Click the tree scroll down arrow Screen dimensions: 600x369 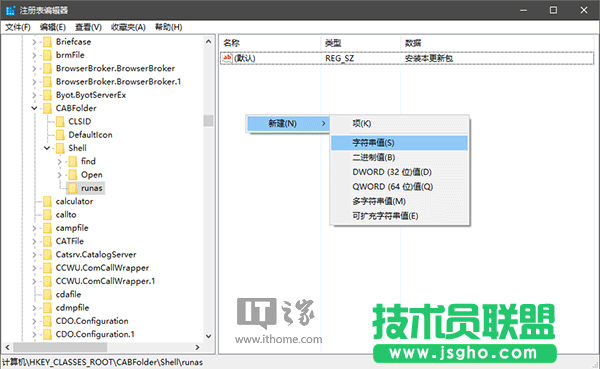click(x=209, y=336)
